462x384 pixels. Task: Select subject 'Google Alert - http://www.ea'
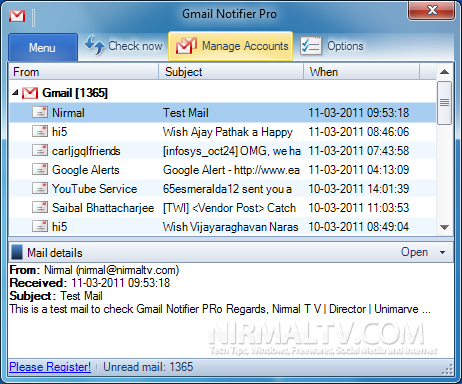tap(231, 170)
